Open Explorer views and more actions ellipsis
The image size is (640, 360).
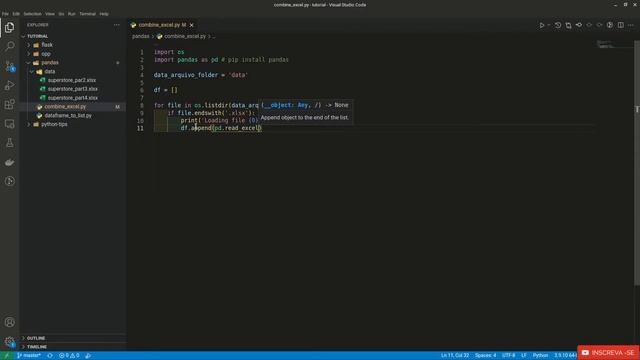[x=117, y=25]
